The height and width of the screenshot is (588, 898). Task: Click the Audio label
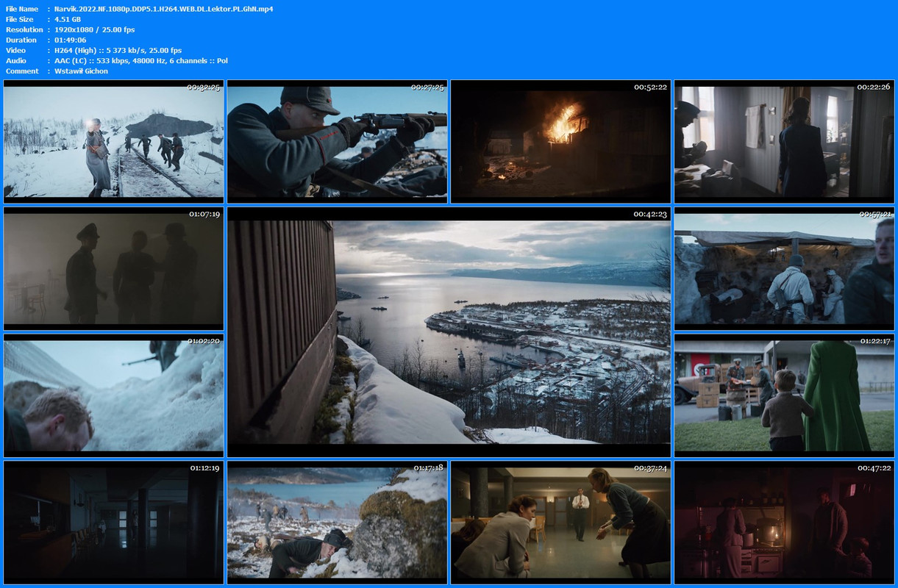pyautogui.click(x=16, y=60)
